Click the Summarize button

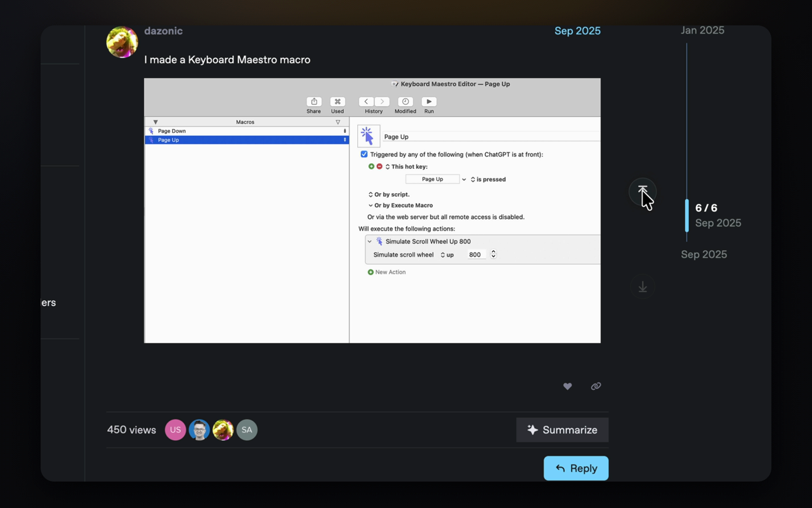coord(562,430)
